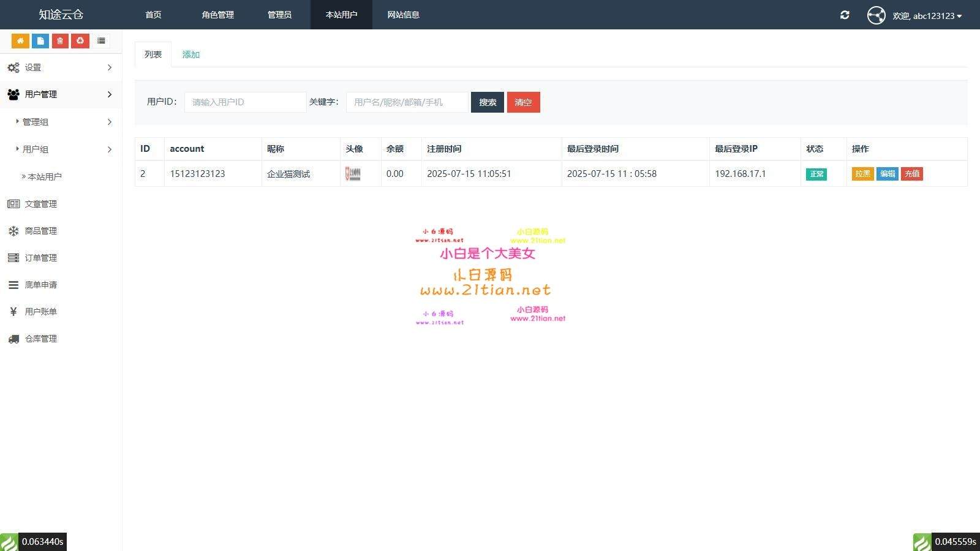Click the refresh icon in top bar
The width and height of the screenshot is (980, 551).
845,15
